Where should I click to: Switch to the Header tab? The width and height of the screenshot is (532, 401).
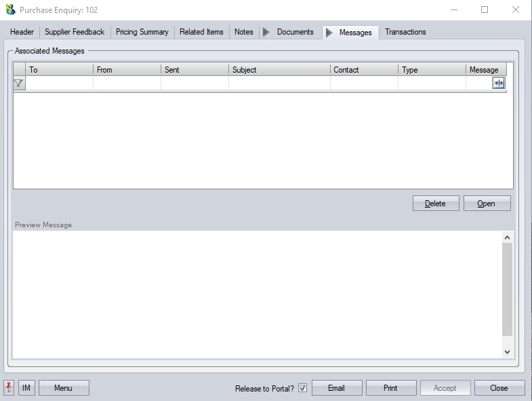[x=22, y=32]
